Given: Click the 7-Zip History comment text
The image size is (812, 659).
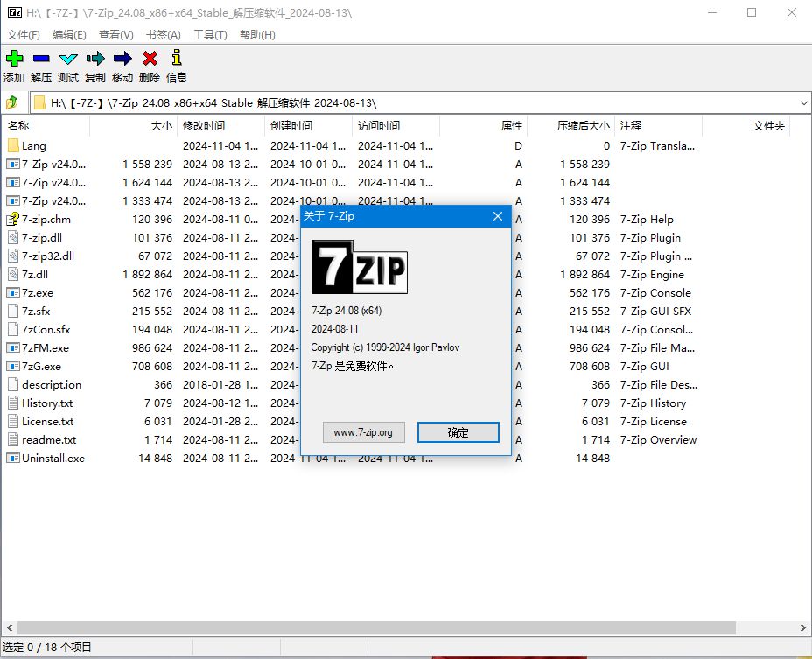Looking at the screenshot, I should click(653, 403).
